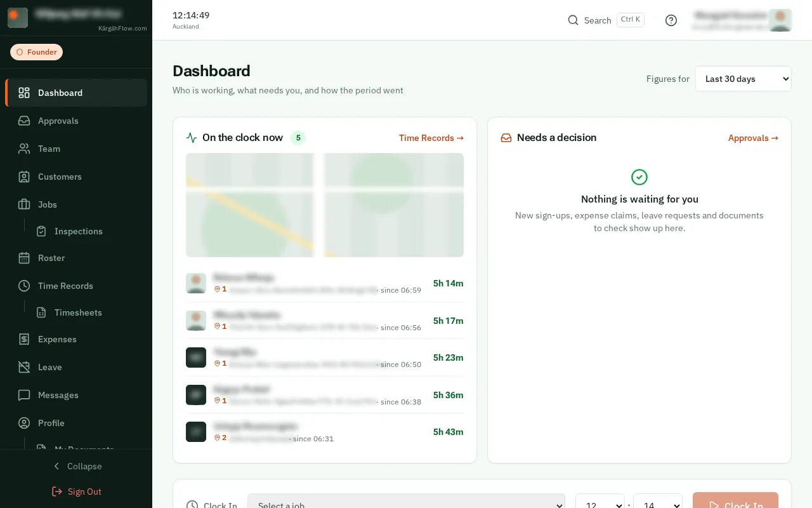Open the Team menu item label
The width and height of the screenshot is (812, 508).
[49, 149]
